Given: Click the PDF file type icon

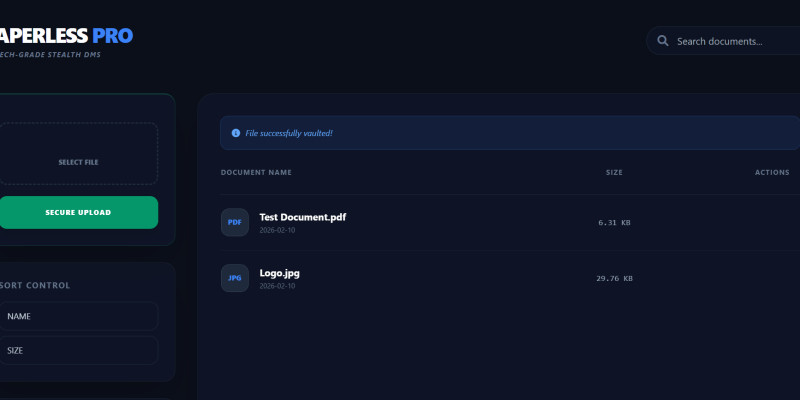Looking at the screenshot, I should pyautogui.click(x=235, y=222).
